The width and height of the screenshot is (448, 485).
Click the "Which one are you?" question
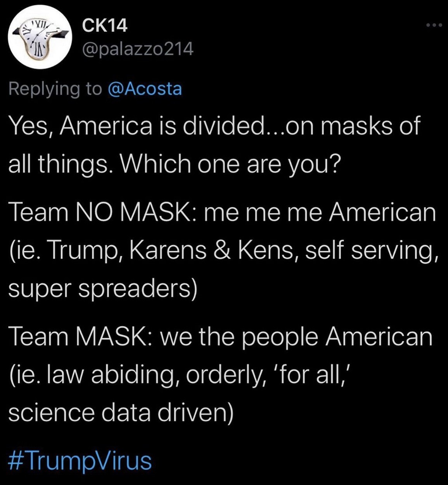coord(231,165)
